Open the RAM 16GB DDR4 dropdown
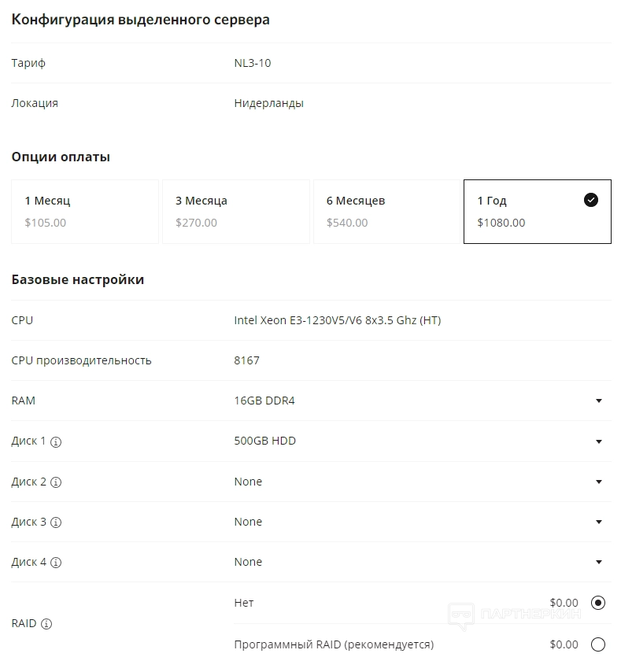 tap(598, 401)
